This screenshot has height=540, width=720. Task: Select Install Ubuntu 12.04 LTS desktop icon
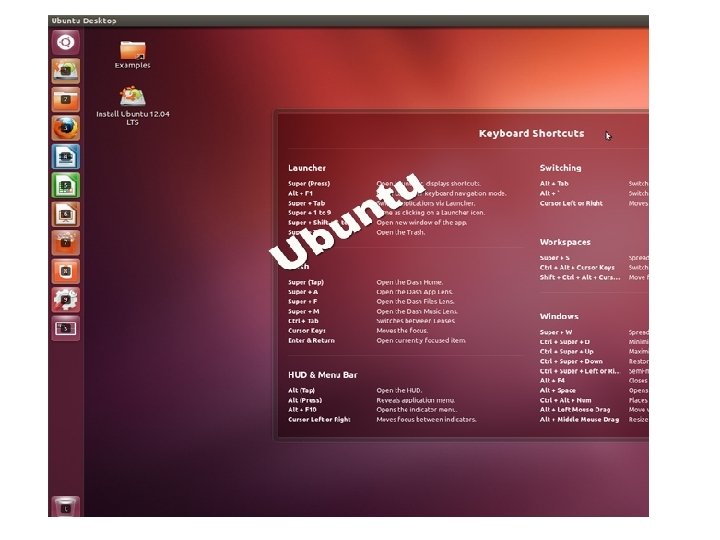click(x=133, y=105)
